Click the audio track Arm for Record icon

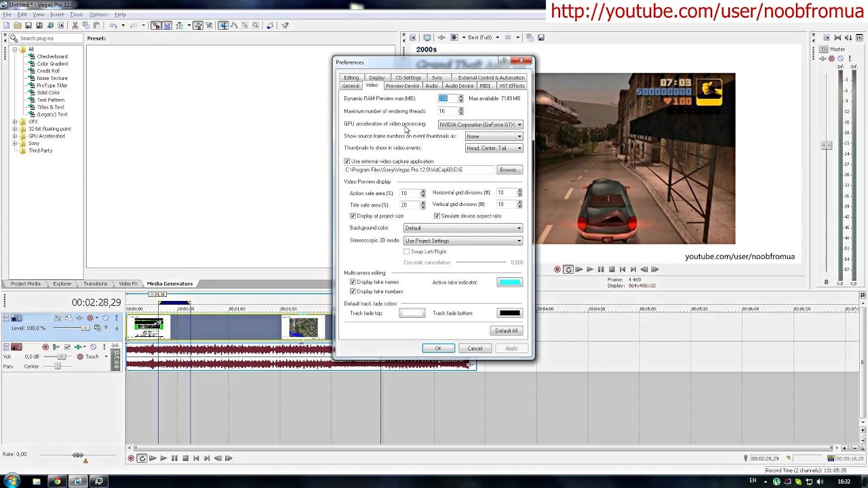pyautogui.click(x=45, y=347)
